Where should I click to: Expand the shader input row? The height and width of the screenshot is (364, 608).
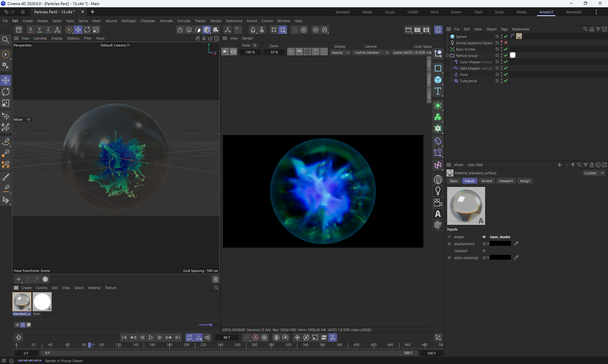point(449,237)
